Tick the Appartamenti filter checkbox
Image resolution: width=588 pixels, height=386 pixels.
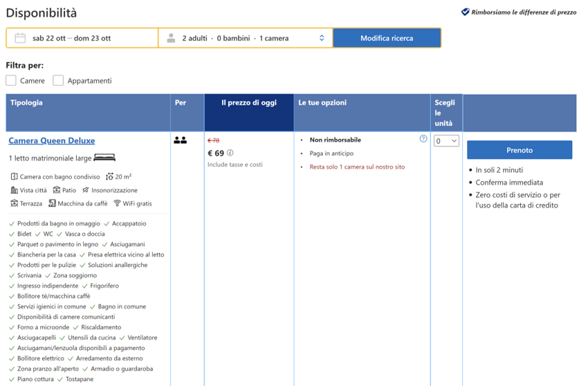coord(58,80)
